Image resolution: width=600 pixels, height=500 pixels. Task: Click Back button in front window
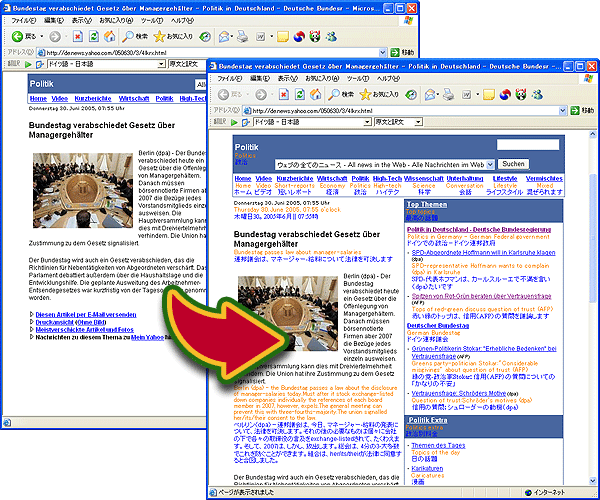pyautogui.click(x=229, y=94)
